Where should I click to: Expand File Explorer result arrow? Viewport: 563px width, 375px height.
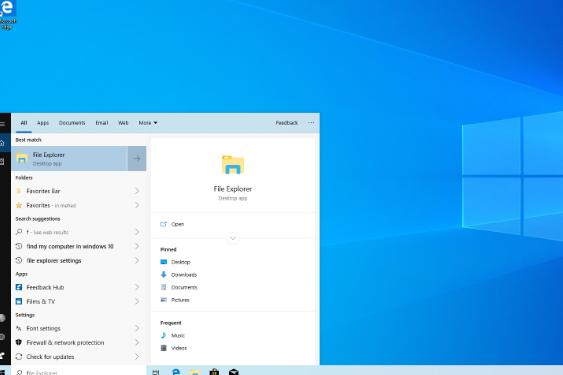coord(137,158)
